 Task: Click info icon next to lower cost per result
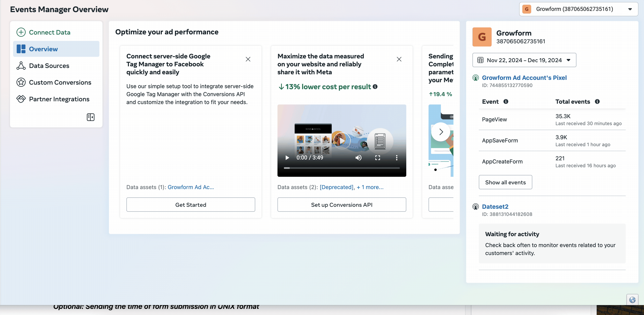tap(375, 86)
